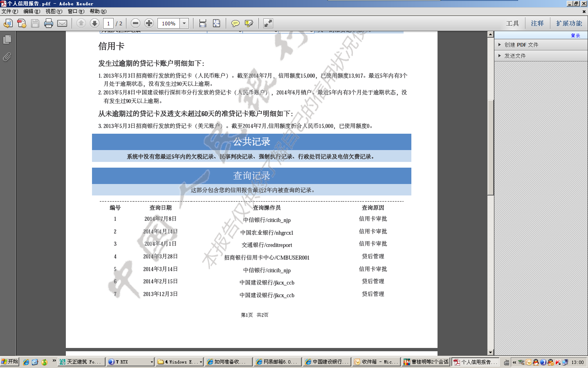Switch to 曹桂明等2个会话 taskbar window
The image size is (588, 368).
pyautogui.click(x=425, y=362)
